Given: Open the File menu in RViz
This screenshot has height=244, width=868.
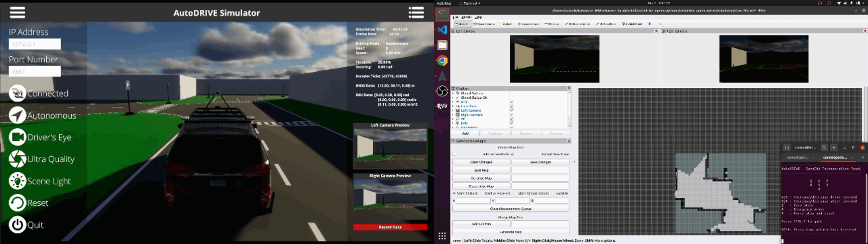Looking at the screenshot, I should [x=456, y=17].
